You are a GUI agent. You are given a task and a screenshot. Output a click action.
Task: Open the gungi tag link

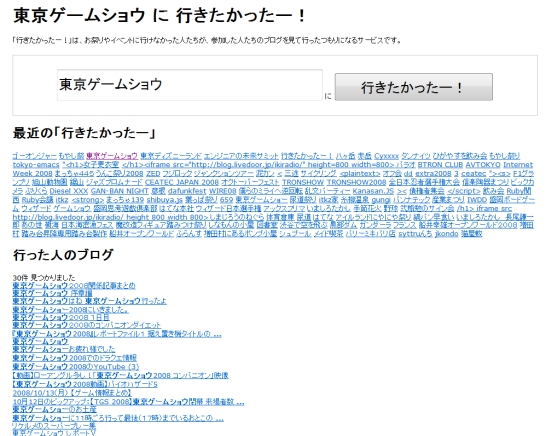click(x=381, y=200)
